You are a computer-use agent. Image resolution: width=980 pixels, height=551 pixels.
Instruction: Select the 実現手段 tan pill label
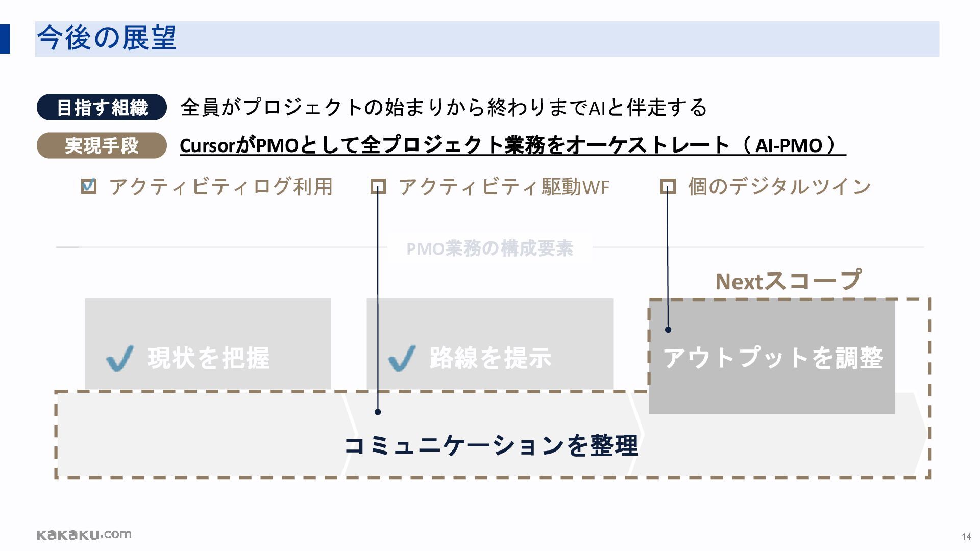(102, 145)
